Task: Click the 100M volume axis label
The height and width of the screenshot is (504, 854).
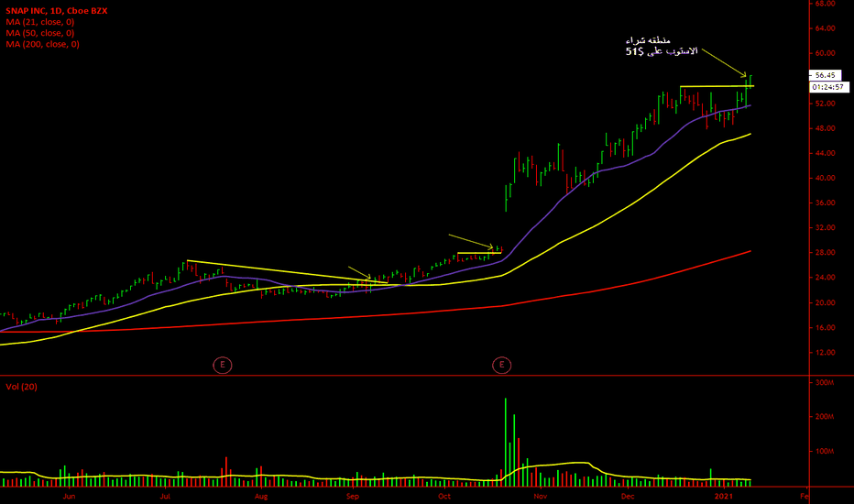Action: pos(825,452)
